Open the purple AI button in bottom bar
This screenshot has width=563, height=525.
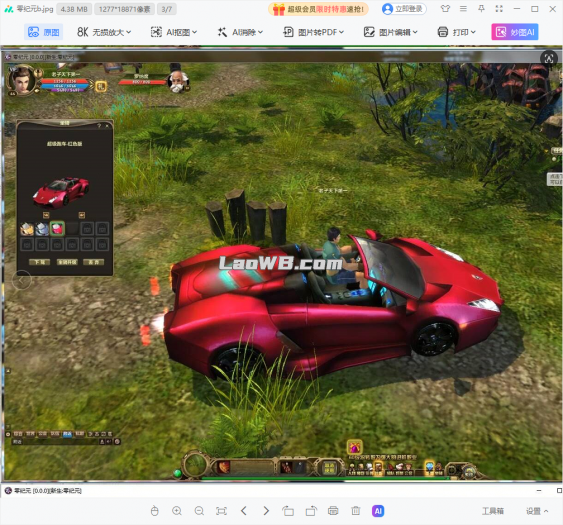[378, 511]
